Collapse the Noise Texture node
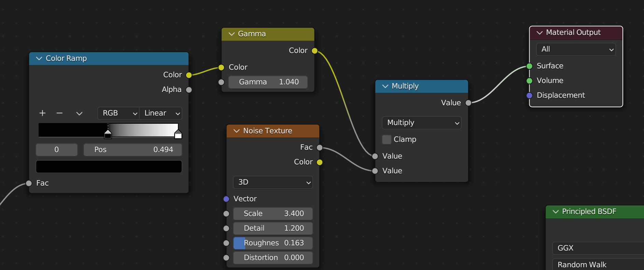Image resolution: width=644 pixels, height=270 pixels. click(236, 131)
